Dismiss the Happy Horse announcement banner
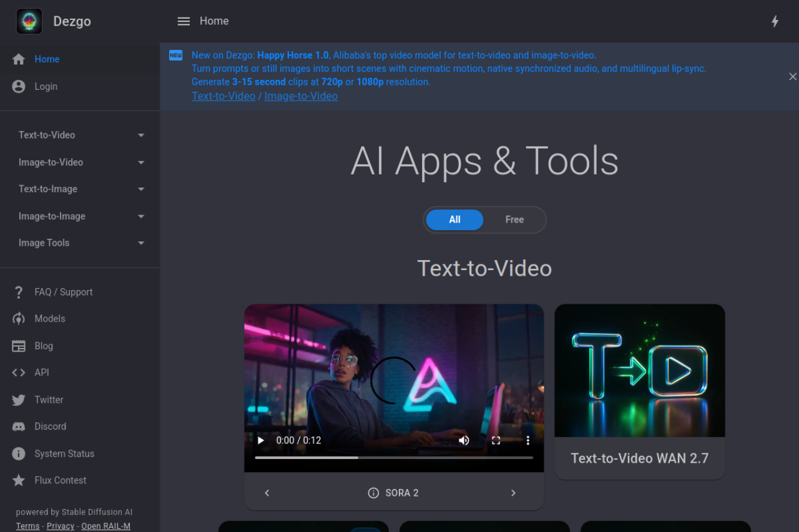799x532 pixels. tap(792, 76)
